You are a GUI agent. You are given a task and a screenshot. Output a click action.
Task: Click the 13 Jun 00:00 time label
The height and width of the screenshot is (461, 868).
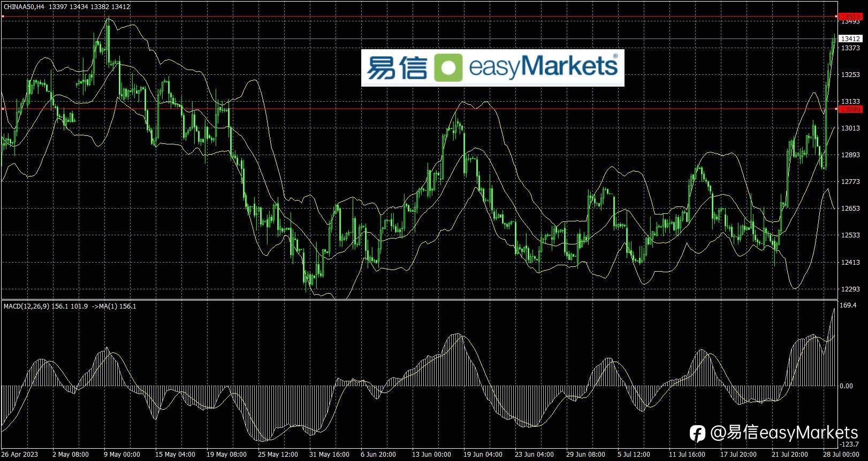click(431, 455)
